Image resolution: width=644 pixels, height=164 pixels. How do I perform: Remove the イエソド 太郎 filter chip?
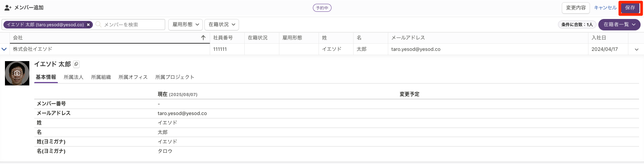(88, 25)
